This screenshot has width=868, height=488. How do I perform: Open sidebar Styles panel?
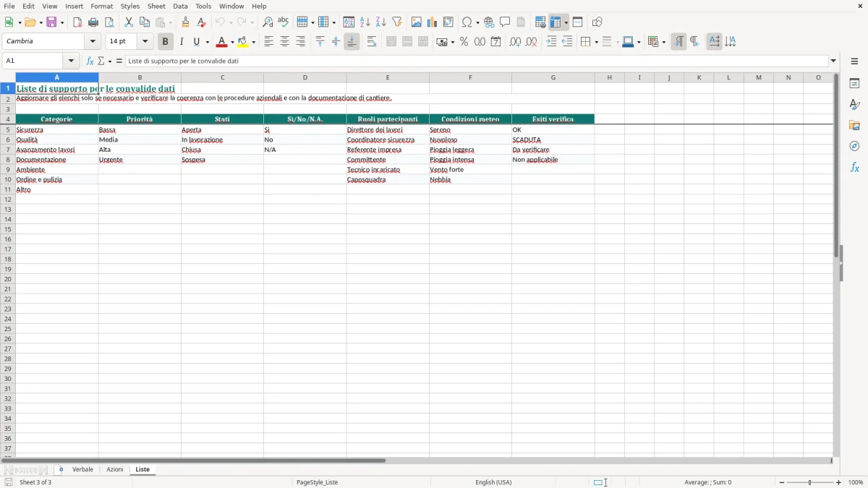854,104
